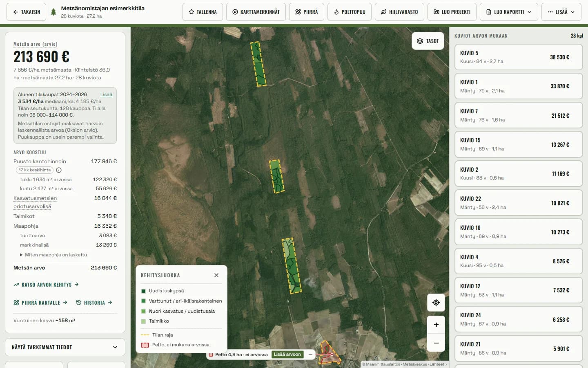Image resolution: width=588 pixels, height=368 pixels.
Task: Open the Kuvio 24 stand card
Action: [x=519, y=319]
